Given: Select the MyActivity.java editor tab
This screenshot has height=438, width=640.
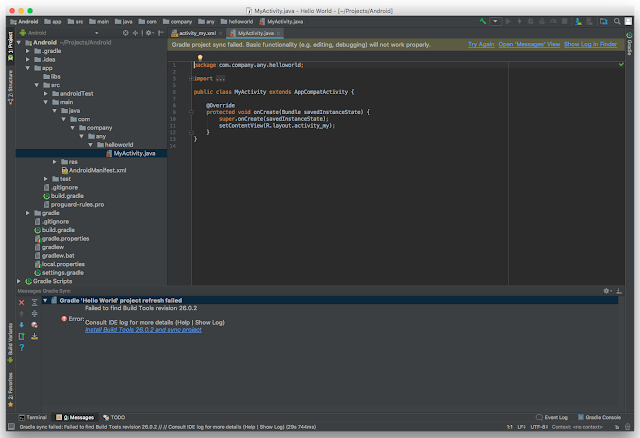Looking at the screenshot, I should [x=256, y=33].
